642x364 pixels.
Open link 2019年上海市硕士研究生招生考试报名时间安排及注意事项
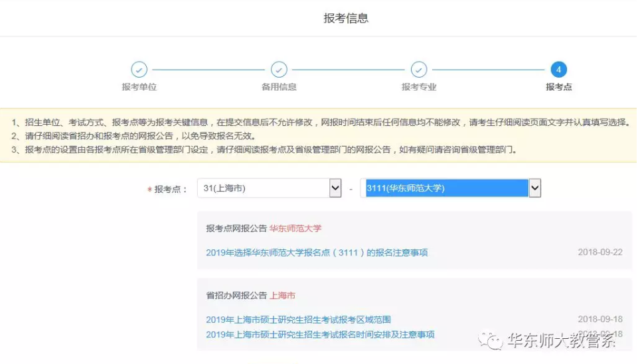pos(320,335)
